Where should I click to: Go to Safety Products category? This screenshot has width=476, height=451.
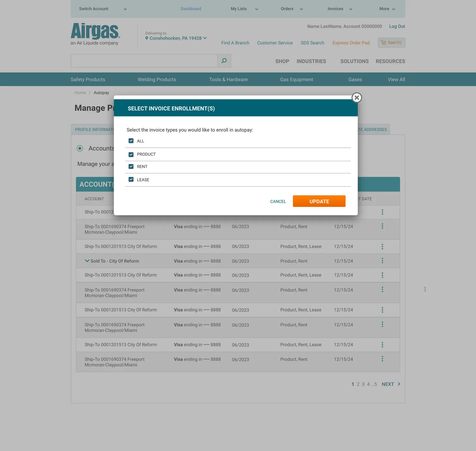(x=88, y=79)
